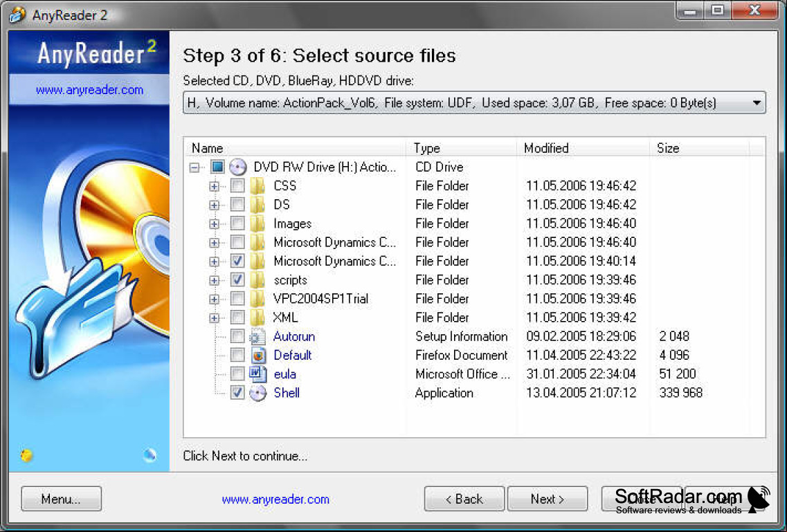Select the VPC2004SP1Trial folder name
The height and width of the screenshot is (532, 787).
[x=320, y=299]
